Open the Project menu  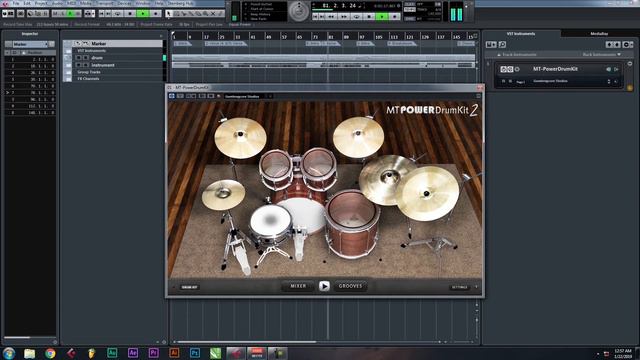(x=41, y=3)
